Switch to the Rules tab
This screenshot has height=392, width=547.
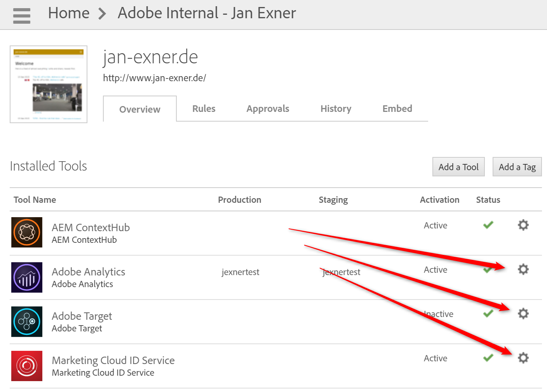204,109
